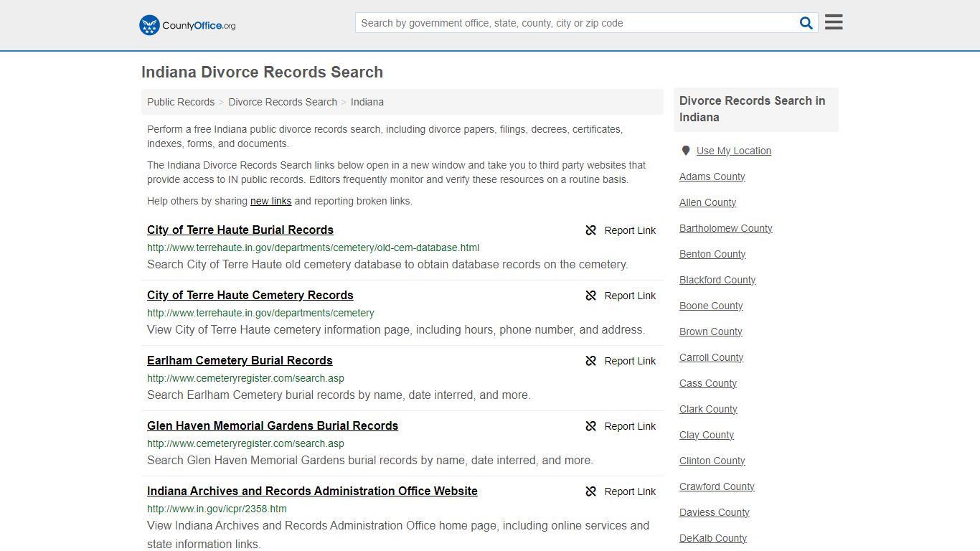Open City of Terre Haute Cemetery Records
Image resolution: width=980 pixels, height=551 pixels.
click(250, 295)
